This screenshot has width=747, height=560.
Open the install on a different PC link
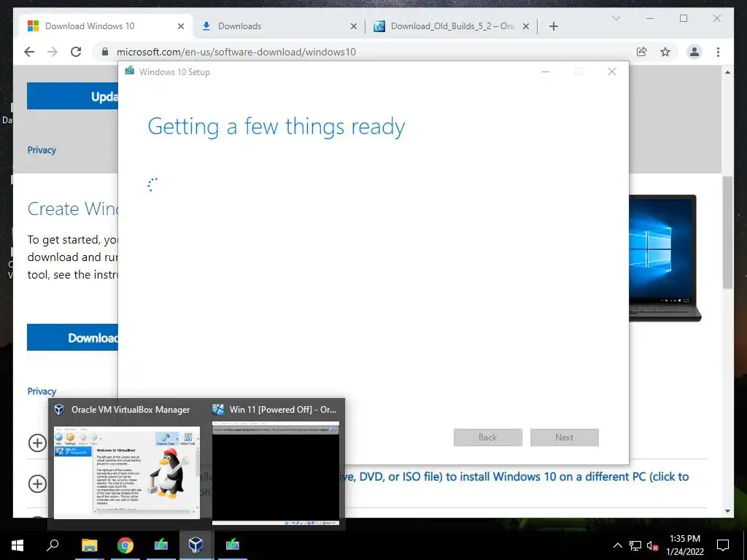coord(516,477)
